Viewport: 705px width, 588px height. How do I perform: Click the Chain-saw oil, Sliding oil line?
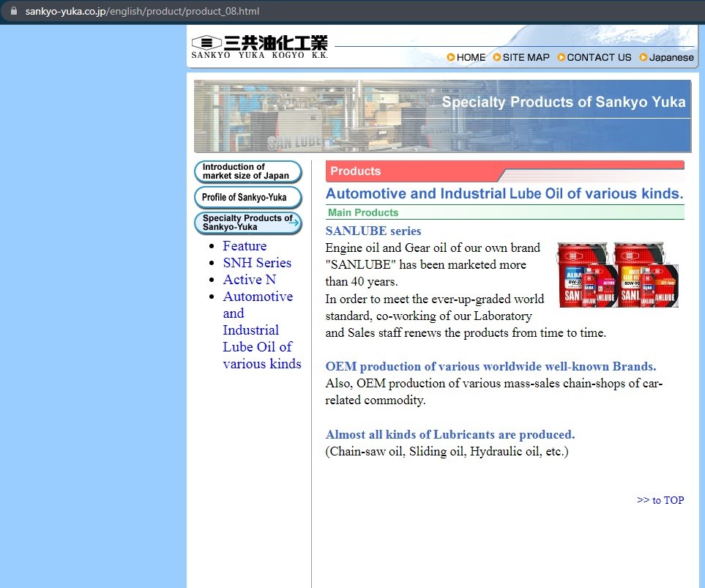[x=447, y=451]
